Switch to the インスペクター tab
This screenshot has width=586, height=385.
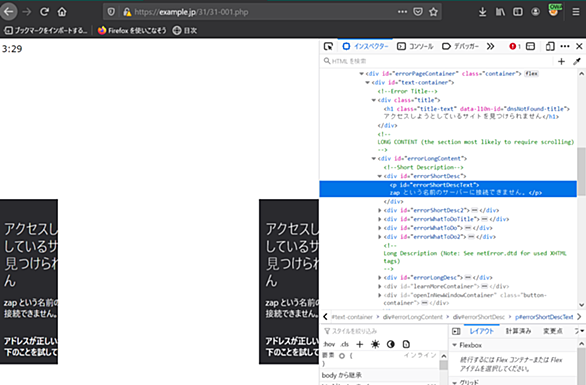[366, 46]
